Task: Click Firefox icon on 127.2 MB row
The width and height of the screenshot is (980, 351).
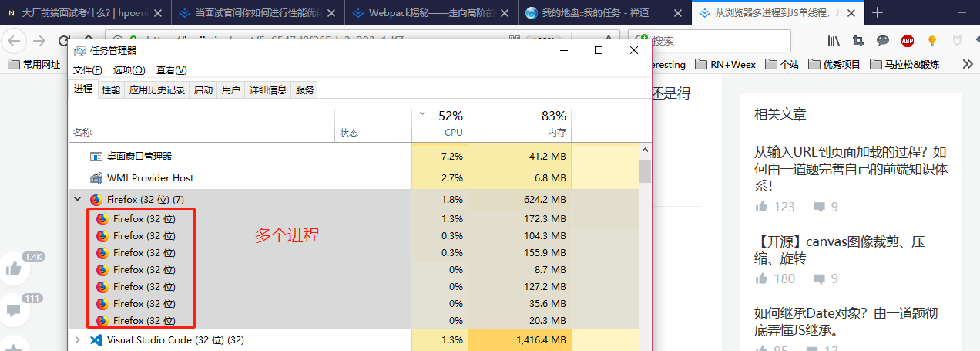Action: (102, 287)
